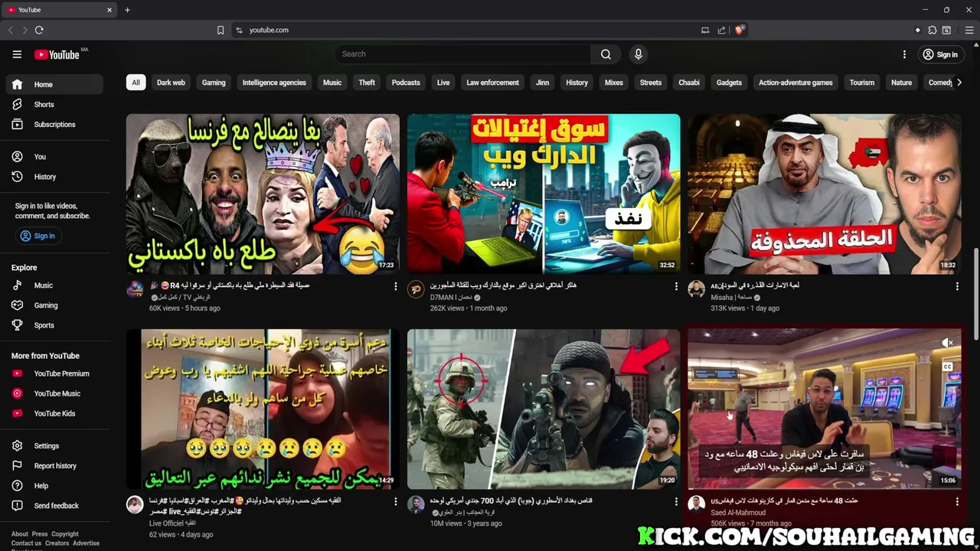Click the Copyright footer link
Viewport: 980px width, 551px height.
(65, 534)
